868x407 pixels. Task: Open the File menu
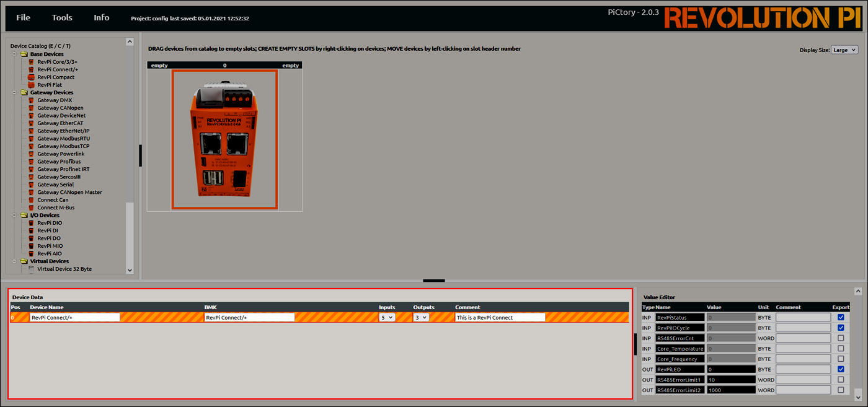point(23,17)
